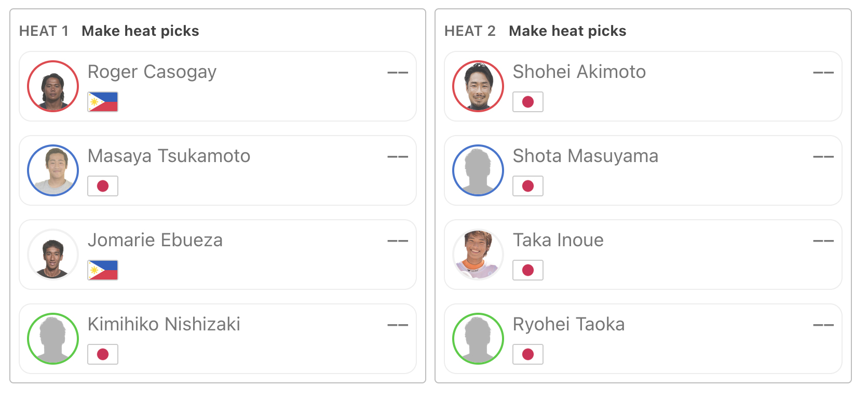Image resolution: width=868 pixels, height=400 pixels.
Task: Click Shohei Akimoto's profile photo
Action: (478, 86)
